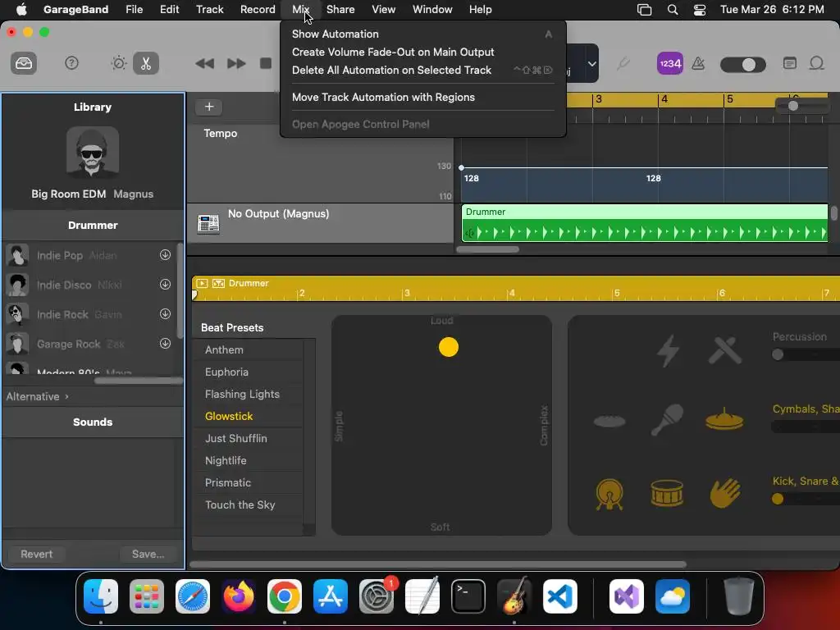Viewport: 840px width, 630px height.
Task: Toggle the metronome button
Action: [699, 64]
